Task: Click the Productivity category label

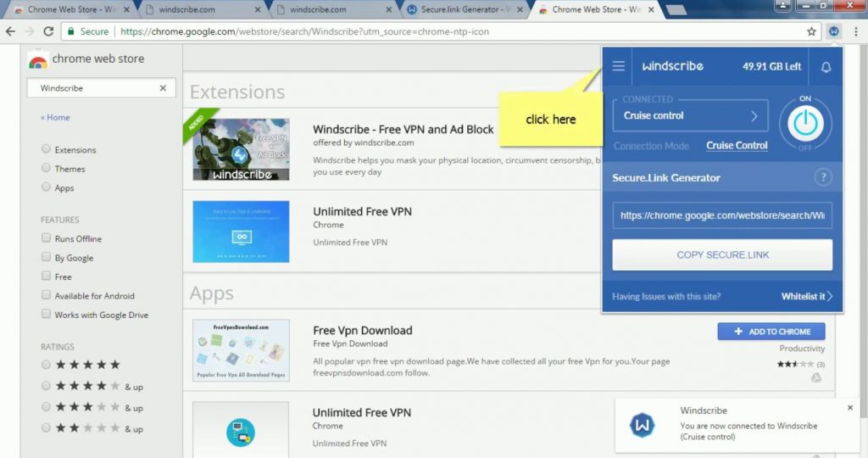Action: click(802, 349)
